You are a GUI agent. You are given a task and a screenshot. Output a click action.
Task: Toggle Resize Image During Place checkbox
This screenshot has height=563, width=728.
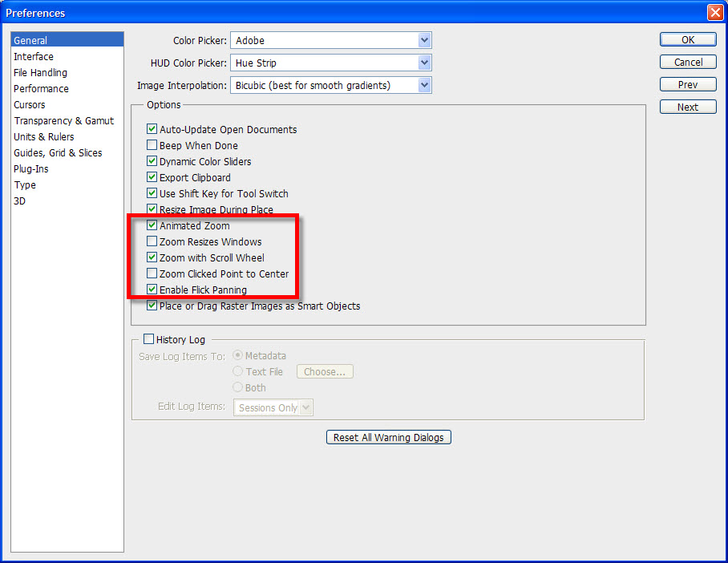click(x=152, y=209)
